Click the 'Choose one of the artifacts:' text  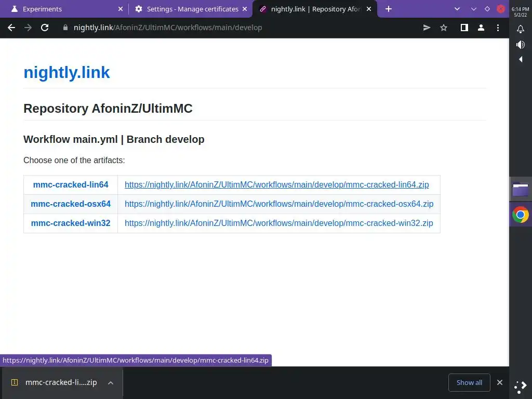pos(74,160)
